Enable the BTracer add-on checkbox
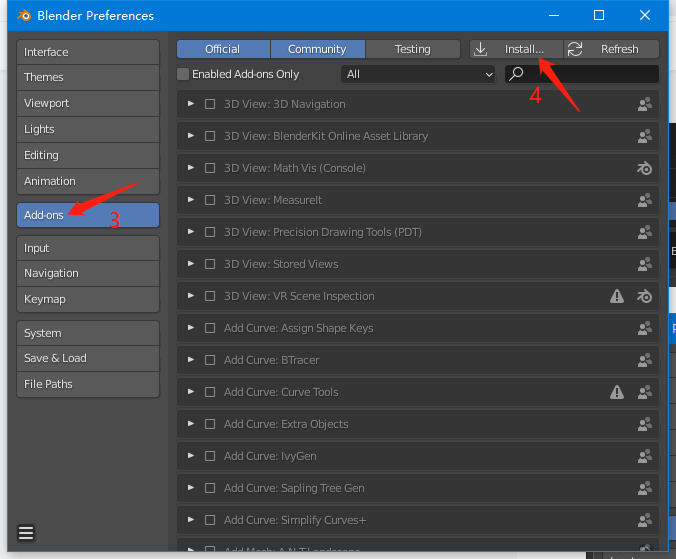This screenshot has height=559, width=676. 210,360
